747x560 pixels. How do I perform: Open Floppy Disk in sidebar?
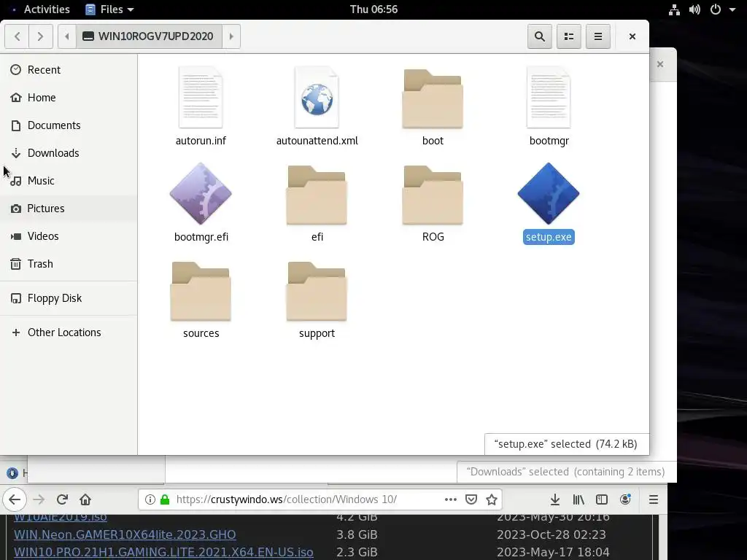(69, 298)
